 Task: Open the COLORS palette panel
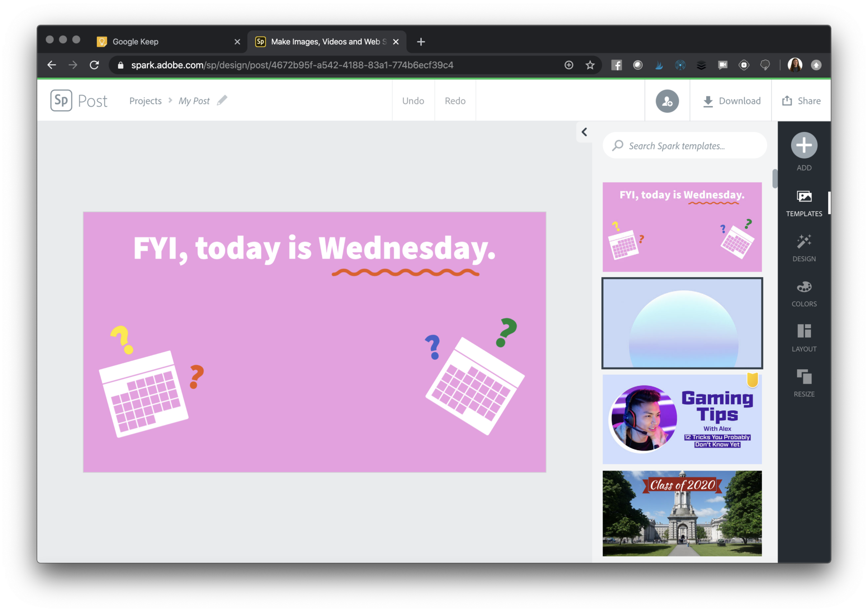(804, 287)
